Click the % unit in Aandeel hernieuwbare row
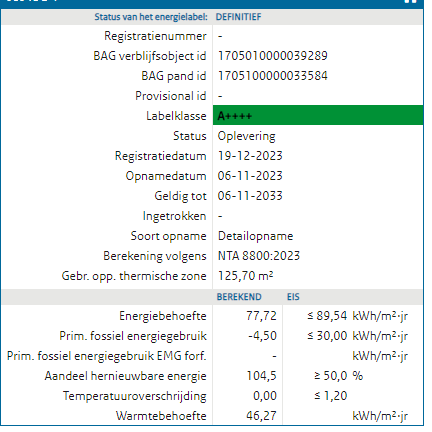This screenshot has width=432, height=432. tap(358, 376)
